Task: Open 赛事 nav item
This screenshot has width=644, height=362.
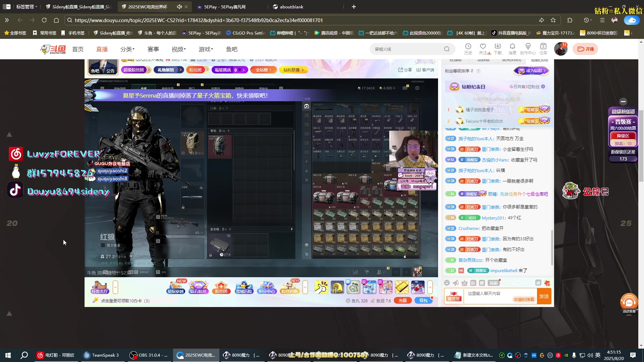Action: (153, 49)
